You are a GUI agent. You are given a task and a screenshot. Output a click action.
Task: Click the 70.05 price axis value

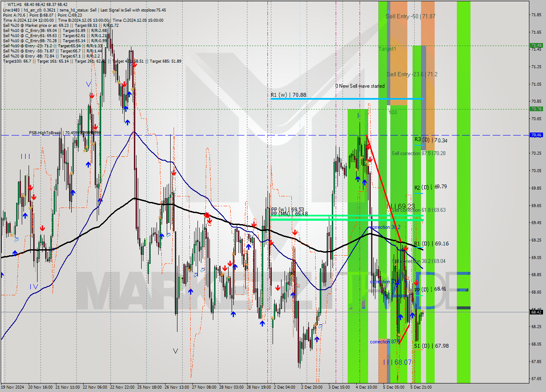pos(536,170)
